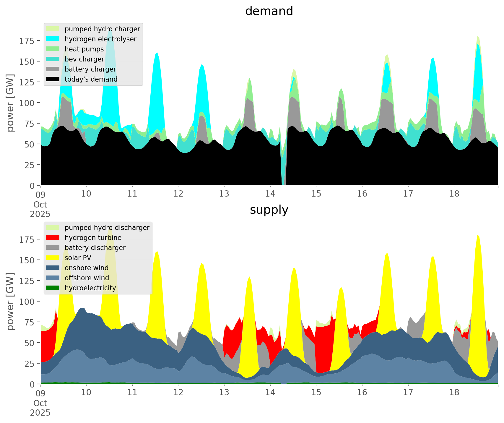Click the gray battery charger legend swatch
Screen dimensions: 504x423
(x=53, y=69)
